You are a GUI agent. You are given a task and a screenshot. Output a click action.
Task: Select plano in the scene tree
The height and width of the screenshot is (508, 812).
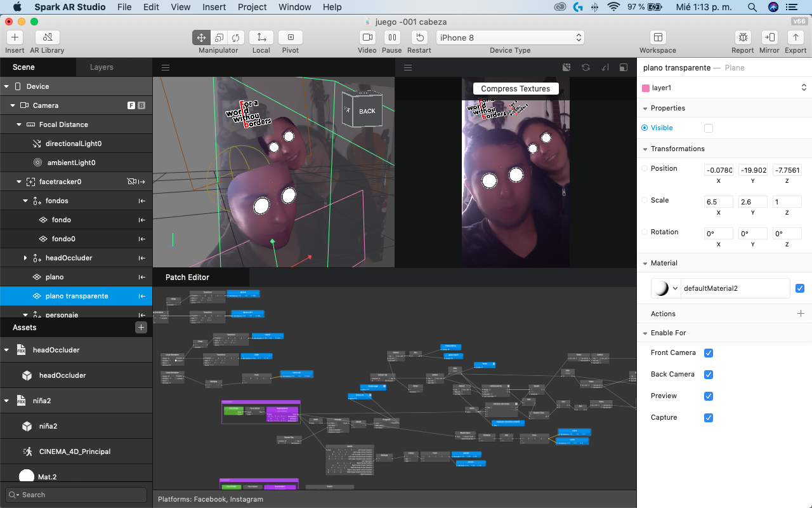point(76,277)
